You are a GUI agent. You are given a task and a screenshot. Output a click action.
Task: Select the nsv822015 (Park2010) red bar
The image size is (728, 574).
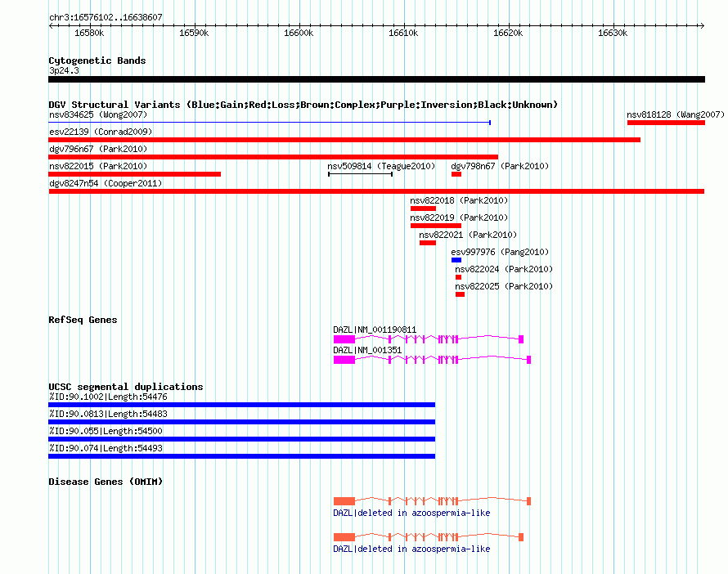tap(135, 174)
